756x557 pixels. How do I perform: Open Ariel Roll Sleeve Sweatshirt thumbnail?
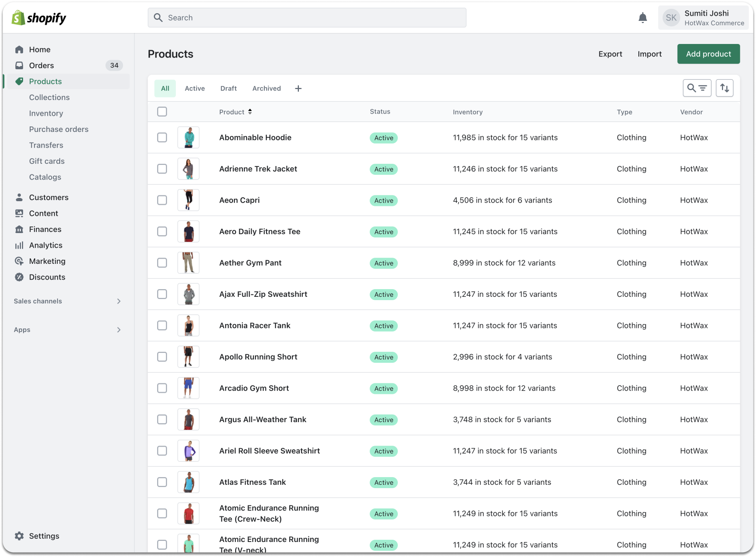pos(188,451)
